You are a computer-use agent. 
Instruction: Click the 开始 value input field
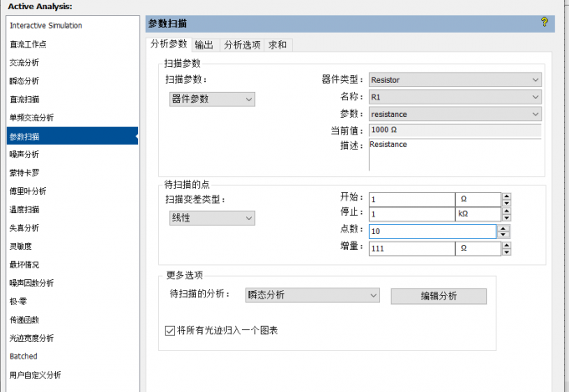412,200
